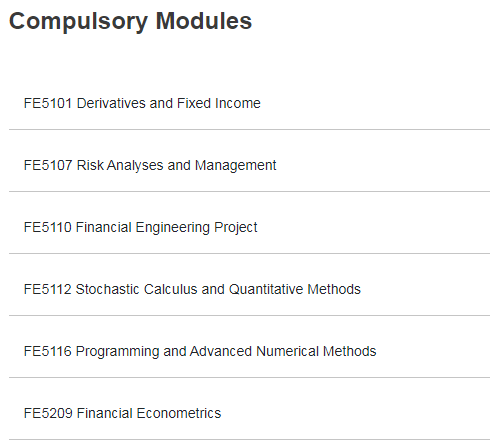Click the word "Compulsory" in the page heading
490x440 pixels.
click(78, 22)
